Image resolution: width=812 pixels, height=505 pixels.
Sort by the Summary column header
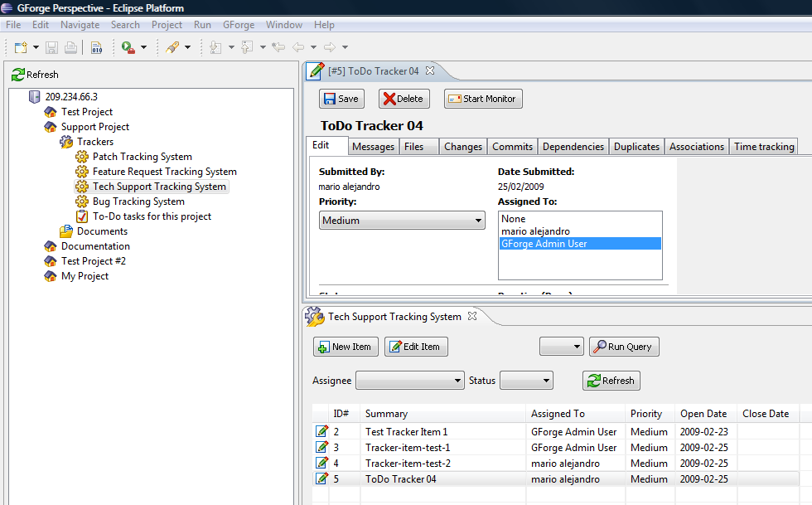tap(442, 414)
